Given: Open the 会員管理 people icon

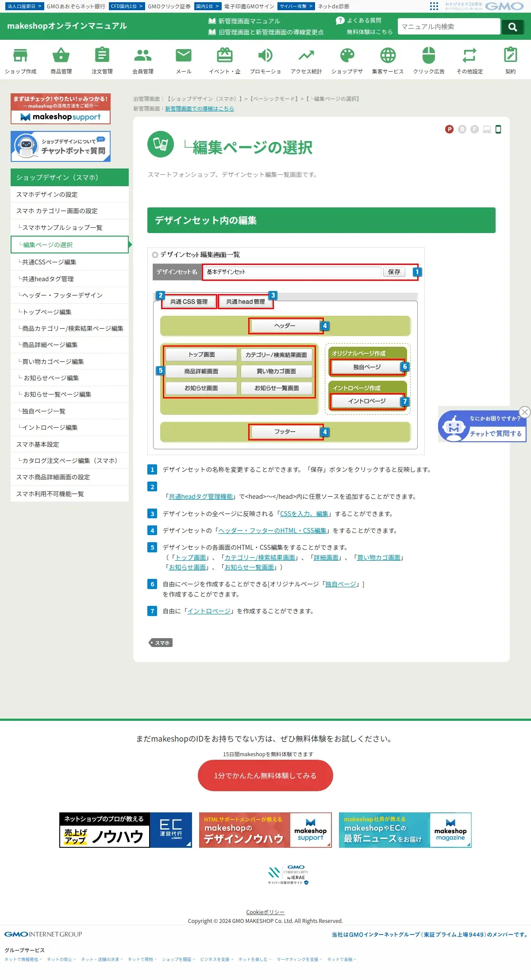Looking at the screenshot, I should click(x=143, y=56).
